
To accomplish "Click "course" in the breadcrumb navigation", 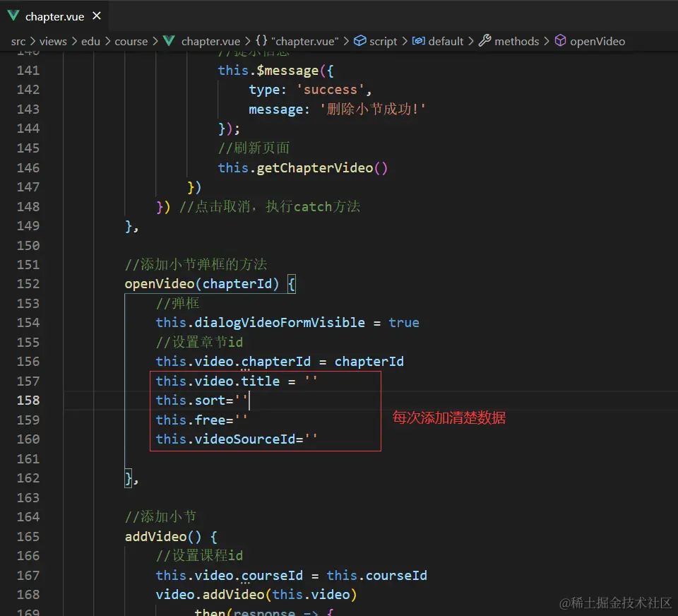I will [x=131, y=41].
